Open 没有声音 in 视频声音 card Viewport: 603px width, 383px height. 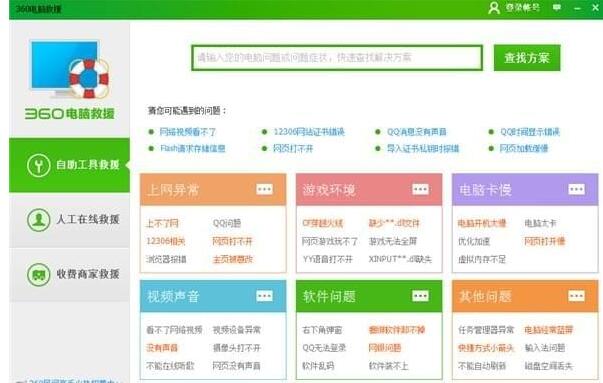[162, 348]
